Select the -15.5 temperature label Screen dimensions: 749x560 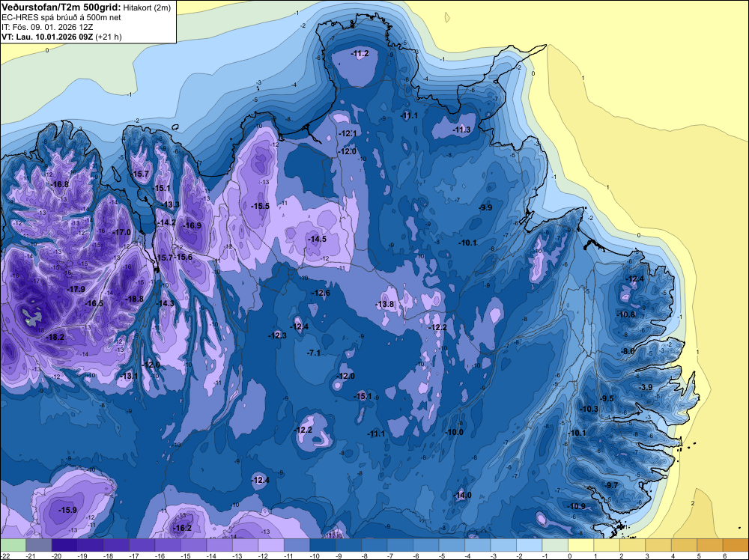[x=261, y=206]
